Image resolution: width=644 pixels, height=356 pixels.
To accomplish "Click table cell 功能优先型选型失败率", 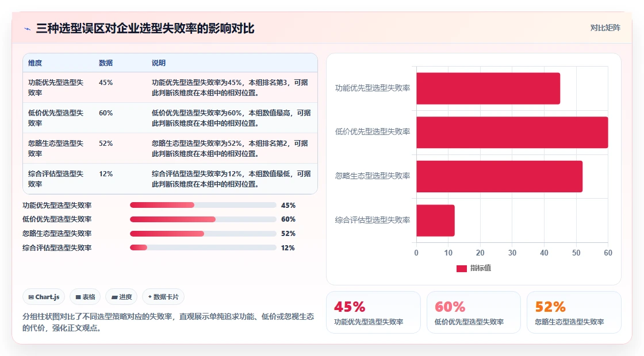I will point(56,88).
